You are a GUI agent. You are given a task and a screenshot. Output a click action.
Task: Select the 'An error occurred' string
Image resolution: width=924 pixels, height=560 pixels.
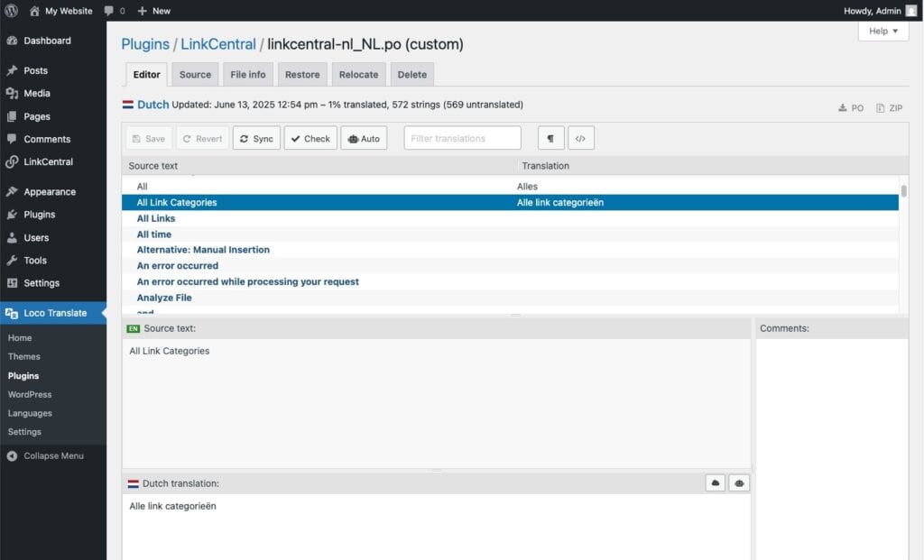tap(511, 266)
